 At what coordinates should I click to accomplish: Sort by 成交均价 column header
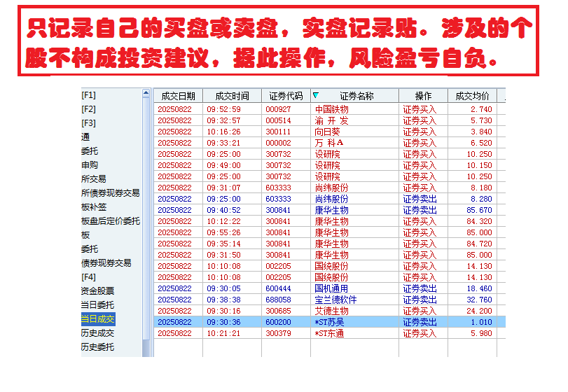(472, 96)
